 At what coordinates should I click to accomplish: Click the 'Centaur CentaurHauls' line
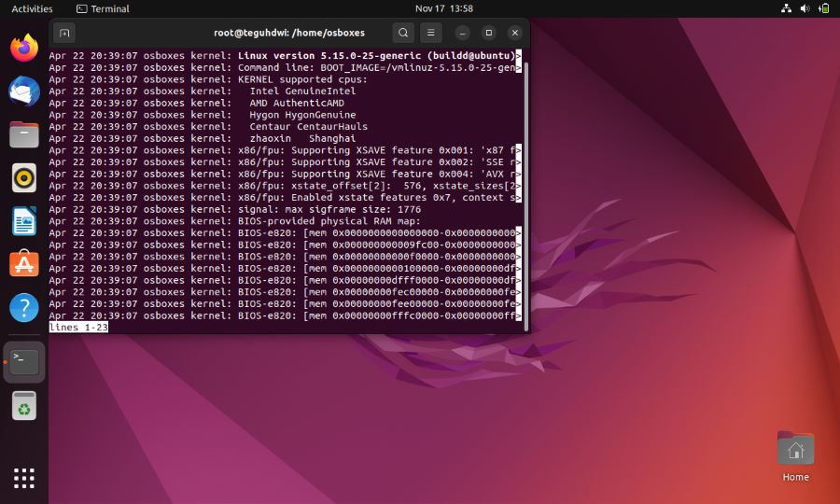[x=208, y=126]
